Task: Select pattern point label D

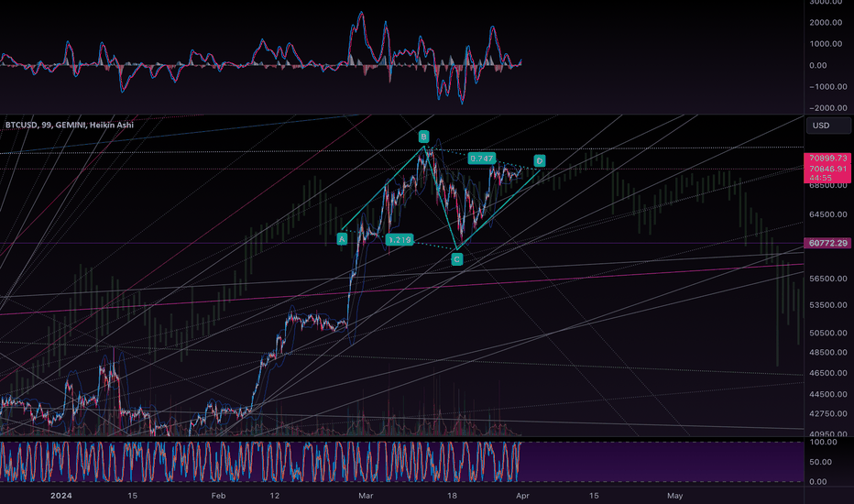Action: 539,160
